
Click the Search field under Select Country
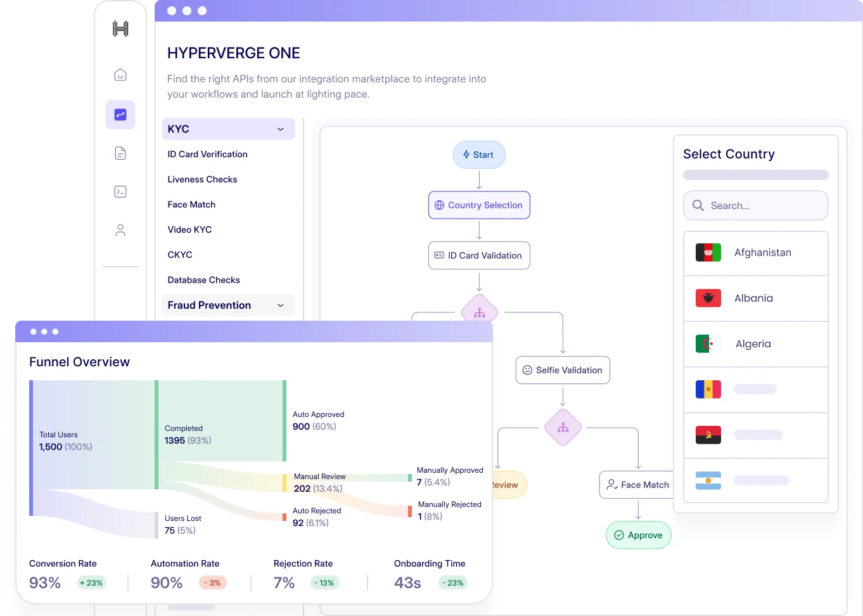click(x=755, y=205)
